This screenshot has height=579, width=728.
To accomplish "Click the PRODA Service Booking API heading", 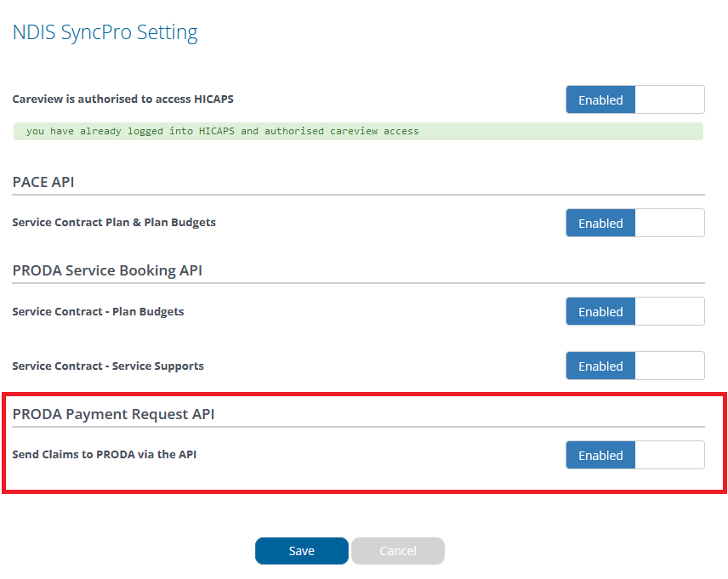I will click(107, 270).
